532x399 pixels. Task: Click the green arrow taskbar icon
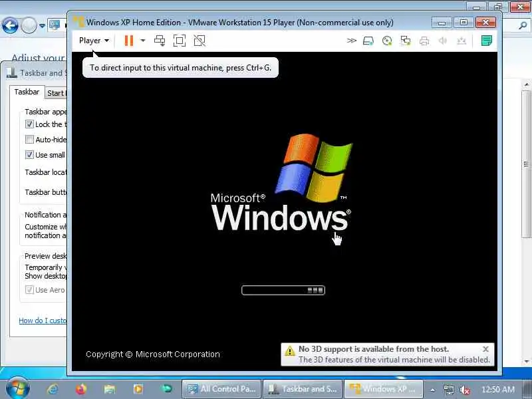[x=167, y=388]
